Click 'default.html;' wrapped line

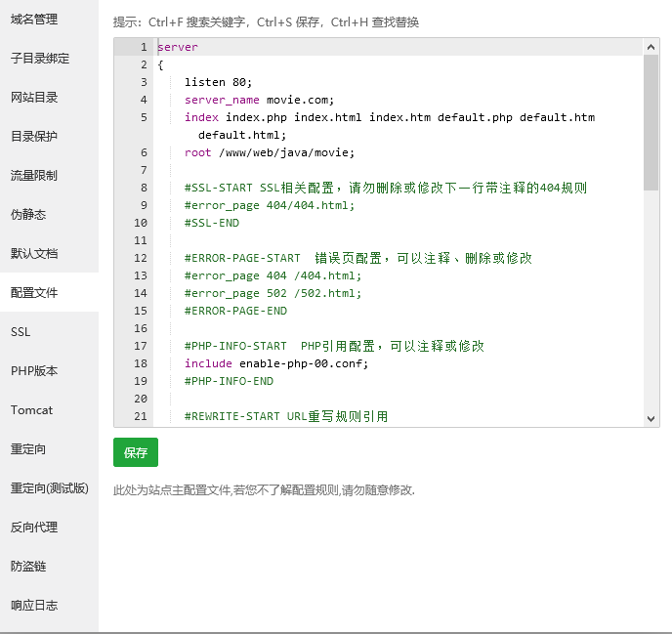(241, 135)
